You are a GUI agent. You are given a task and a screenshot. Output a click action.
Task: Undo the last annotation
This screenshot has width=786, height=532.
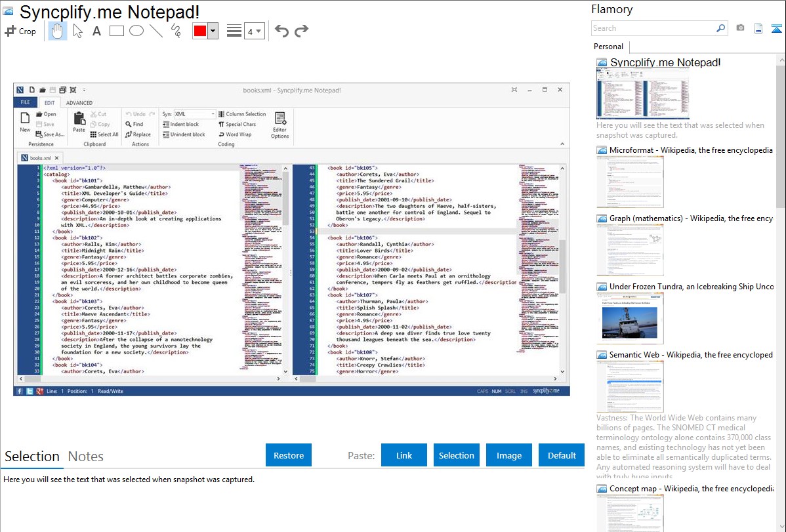pyautogui.click(x=281, y=31)
